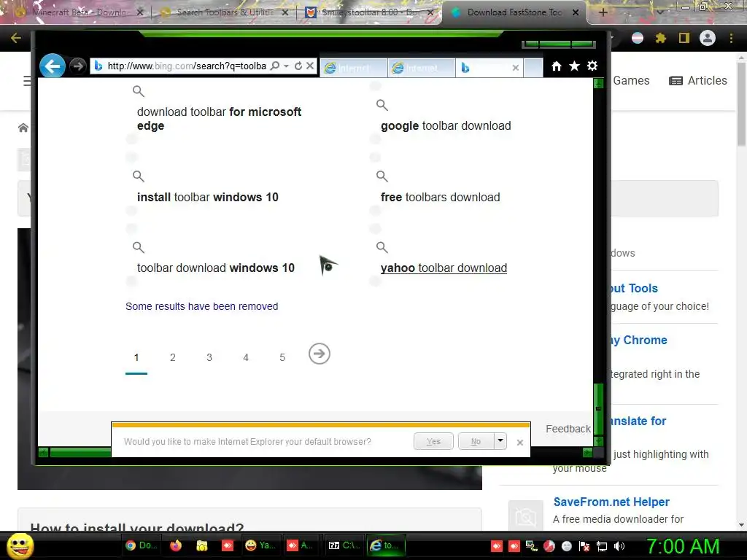Switch to first Internet Explorer tab
This screenshot has width=747, height=560.
pos(354,68)
